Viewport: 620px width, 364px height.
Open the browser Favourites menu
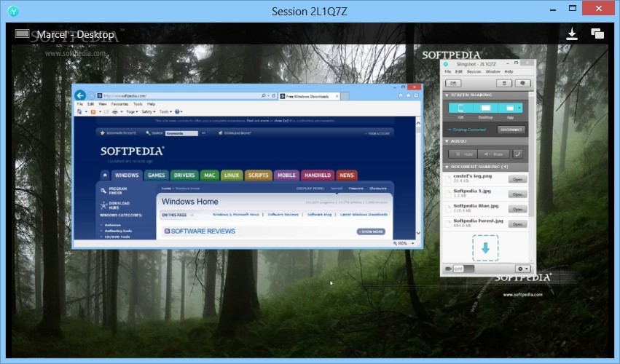(119, 104)
